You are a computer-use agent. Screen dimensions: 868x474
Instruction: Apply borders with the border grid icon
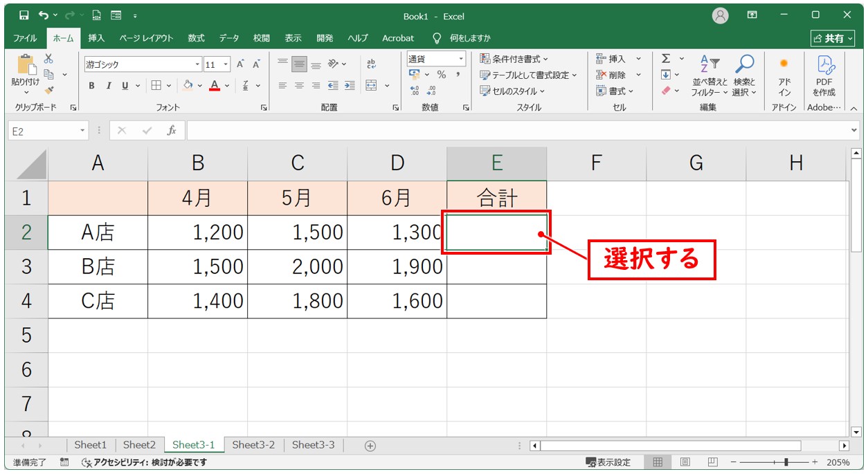[156, 86]
